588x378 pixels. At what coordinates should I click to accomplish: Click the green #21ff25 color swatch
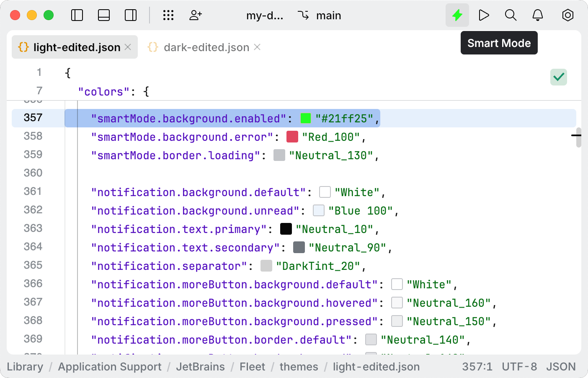coord(306,119)
